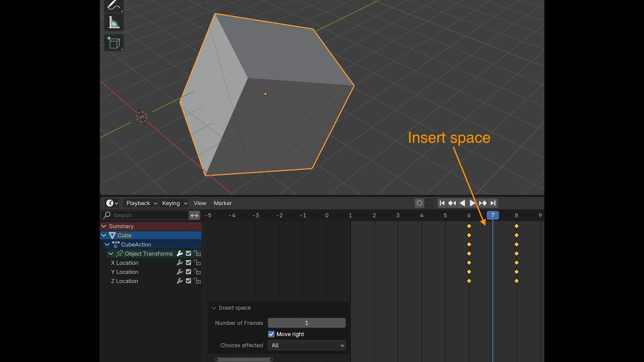644x362 pixels.
Task: Collapse the Cube object channel
Action: (x=104, y=235)
